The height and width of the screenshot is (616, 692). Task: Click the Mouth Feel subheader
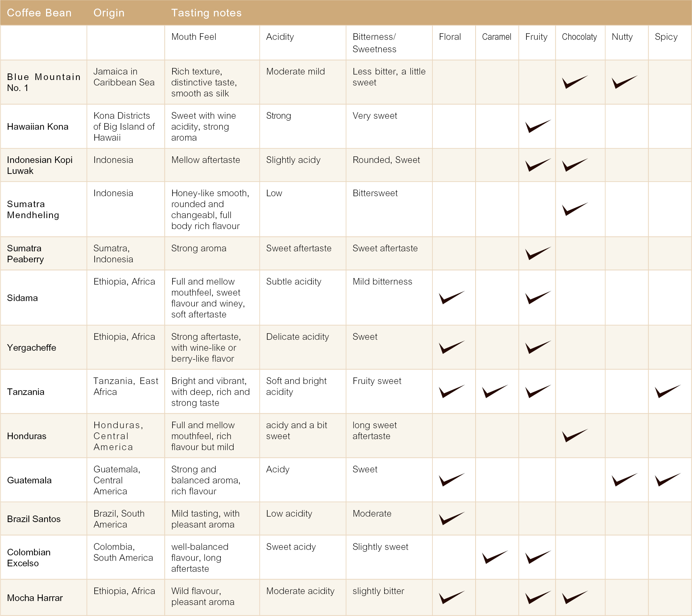pos(194,37)
